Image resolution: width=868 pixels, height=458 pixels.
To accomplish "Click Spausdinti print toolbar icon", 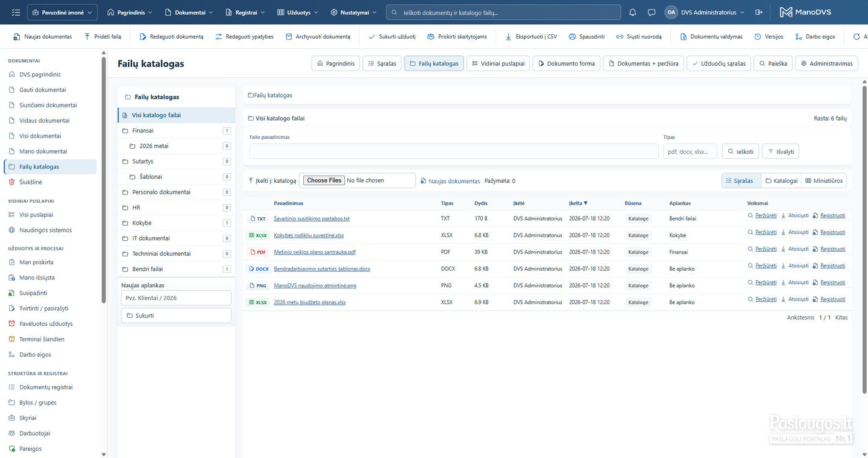I will (x=586, y=37).
